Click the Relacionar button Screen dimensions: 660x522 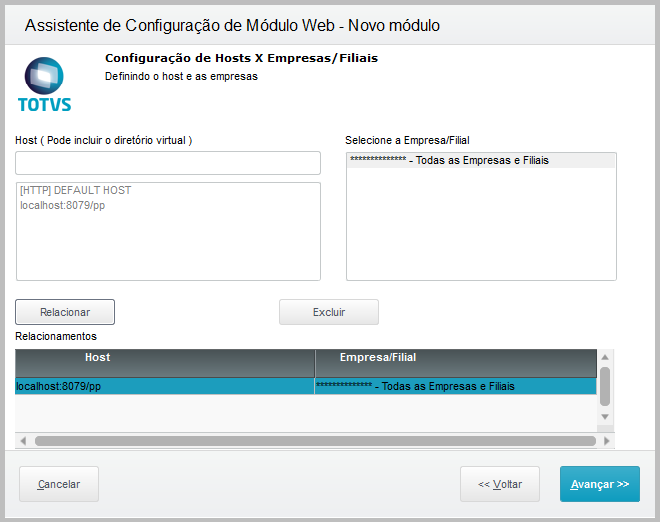pyautogui.click(x=65, y=312)
